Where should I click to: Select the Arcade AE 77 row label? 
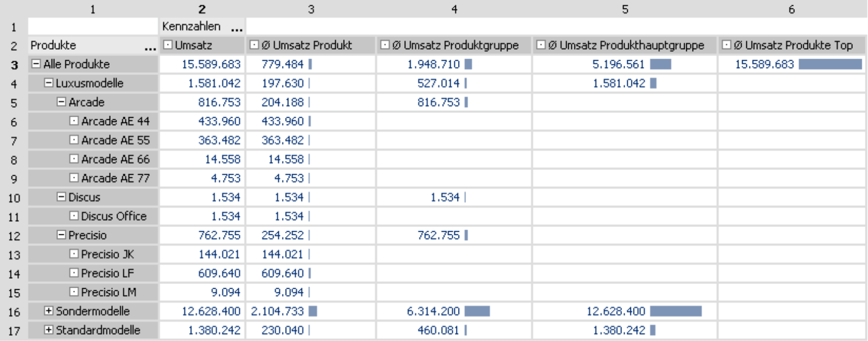(115, 178)
